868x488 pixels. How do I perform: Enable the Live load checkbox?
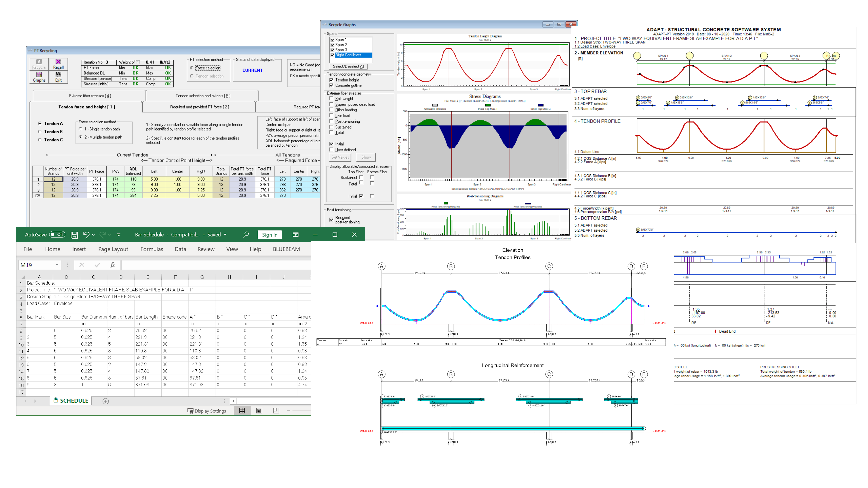(x=332, y=115)
